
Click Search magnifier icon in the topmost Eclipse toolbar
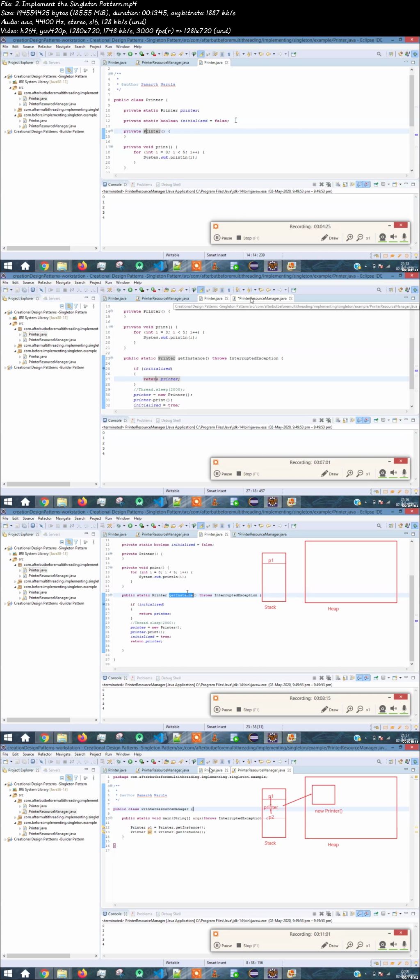(x=379, y=54)
